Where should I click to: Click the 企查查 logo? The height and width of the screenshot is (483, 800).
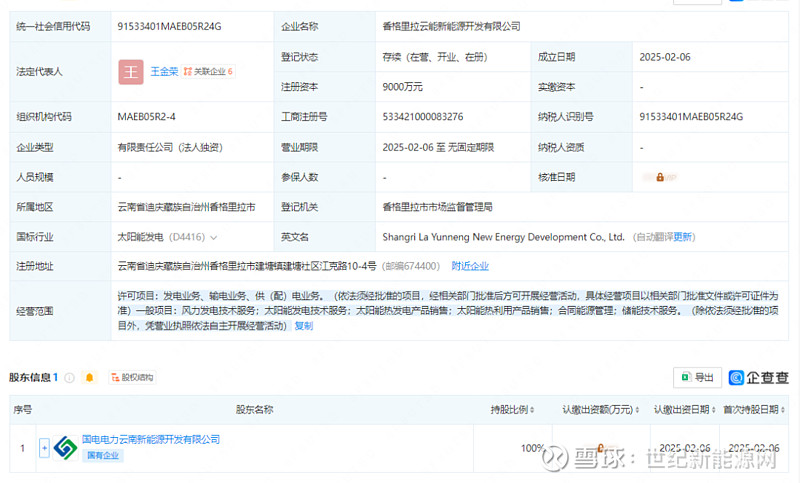[758, 377]
